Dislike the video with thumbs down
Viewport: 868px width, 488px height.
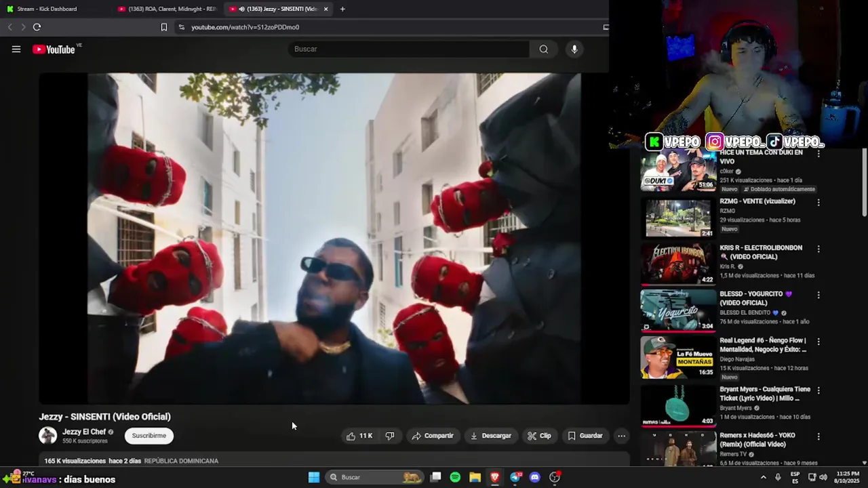(390, 436)
